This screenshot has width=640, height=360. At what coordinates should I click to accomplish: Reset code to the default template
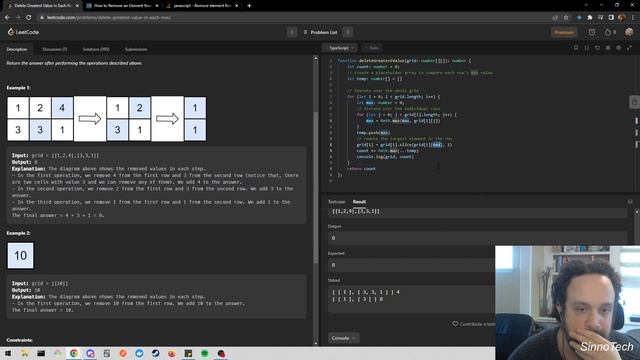[x=597, y=48]
